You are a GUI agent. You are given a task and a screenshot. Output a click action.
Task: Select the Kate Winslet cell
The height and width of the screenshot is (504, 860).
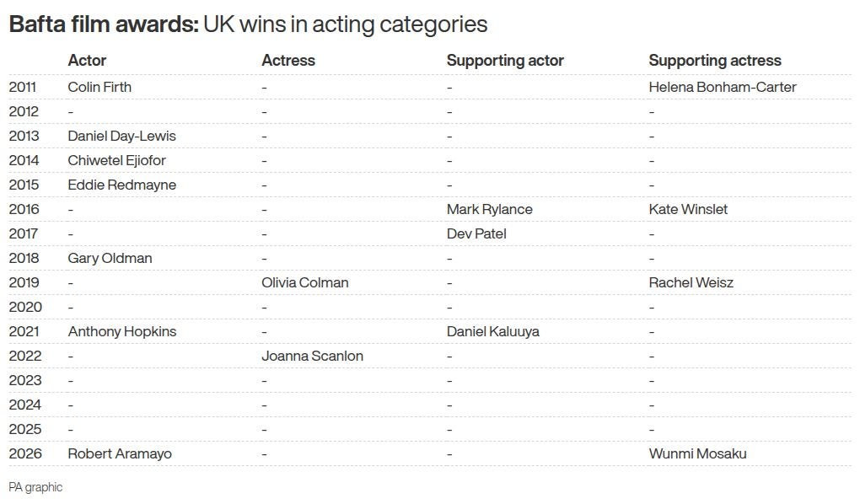click(688, 209)
